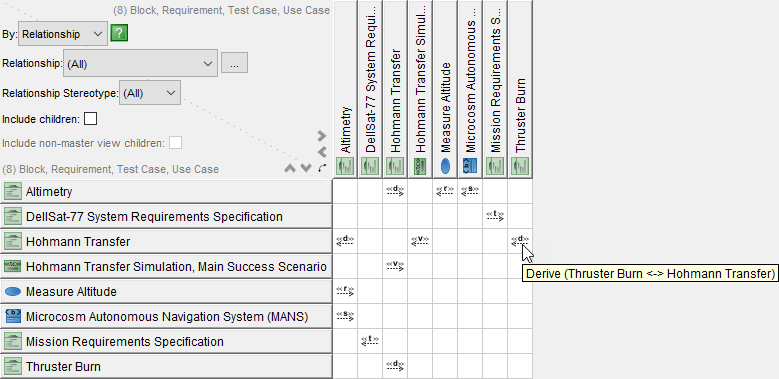
Task: Click the down arrow icon next to the row header
Action: click(306, 168)
